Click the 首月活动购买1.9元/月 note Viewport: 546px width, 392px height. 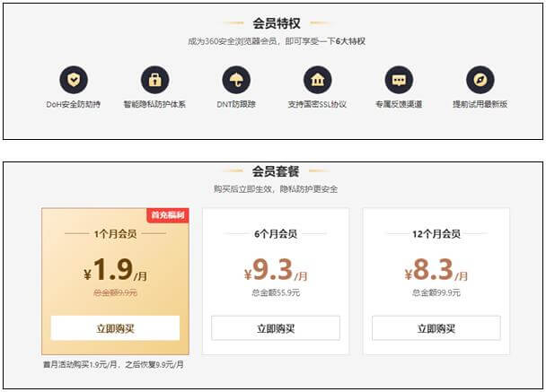[113, 364]
